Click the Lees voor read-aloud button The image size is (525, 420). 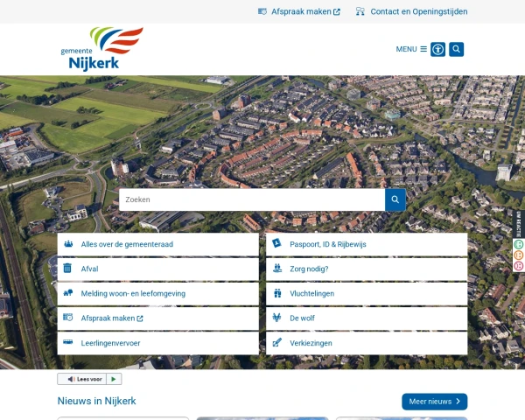coord(82,379)
